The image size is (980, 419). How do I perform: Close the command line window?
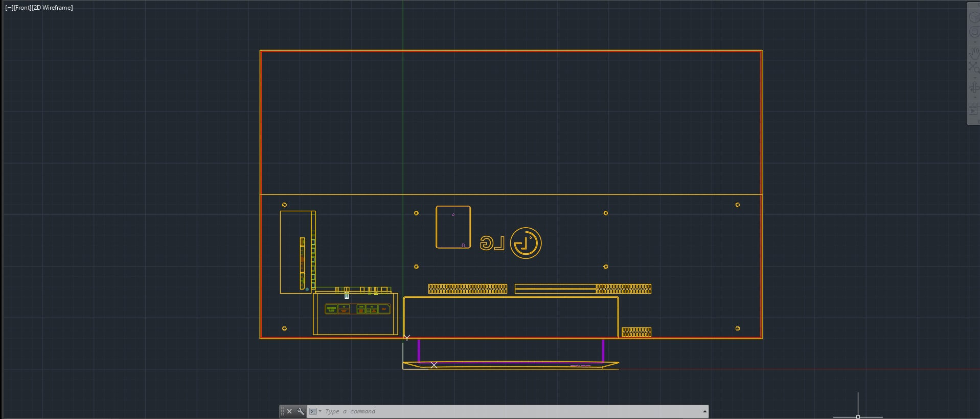[289, 411]
